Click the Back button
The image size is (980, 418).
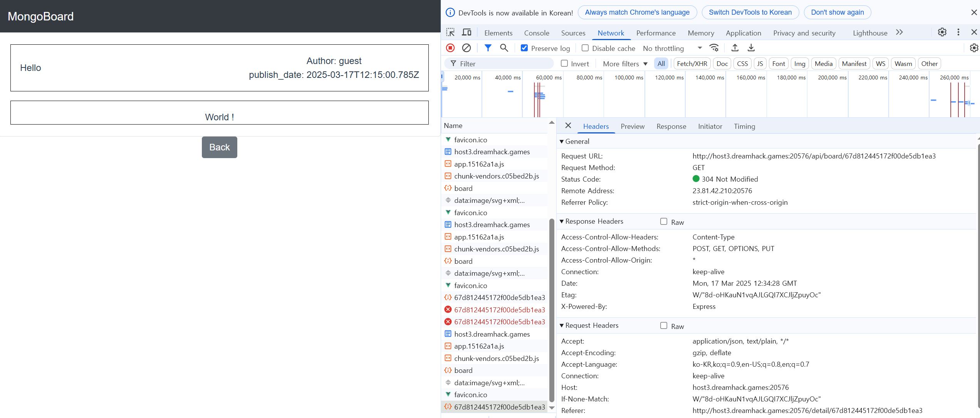point(219,147)
